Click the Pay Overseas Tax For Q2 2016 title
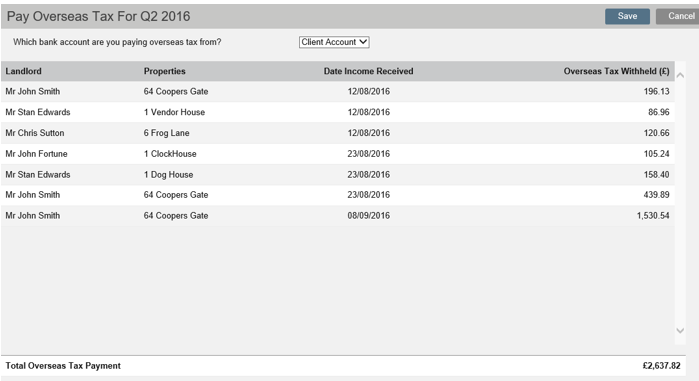This screenshot has width=699, height=381. pyautogui.click(x=98, y=16)
